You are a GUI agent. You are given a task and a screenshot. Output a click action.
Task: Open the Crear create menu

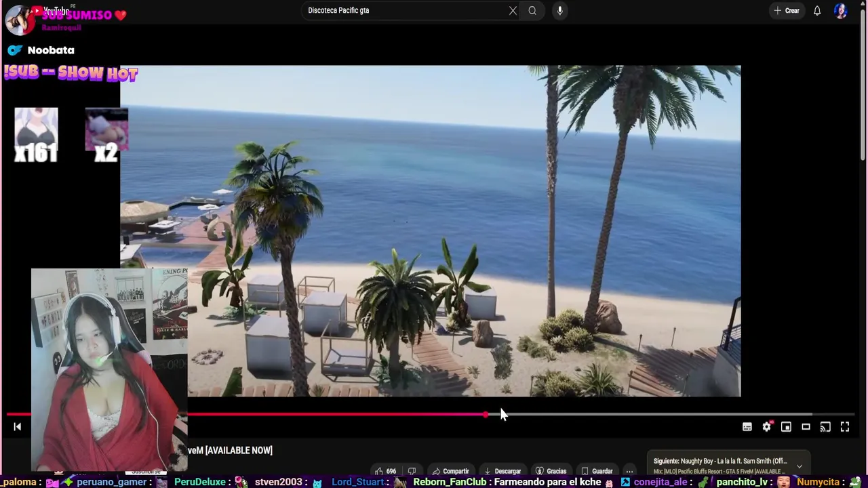pyautogui.click(x=787, y=10)
